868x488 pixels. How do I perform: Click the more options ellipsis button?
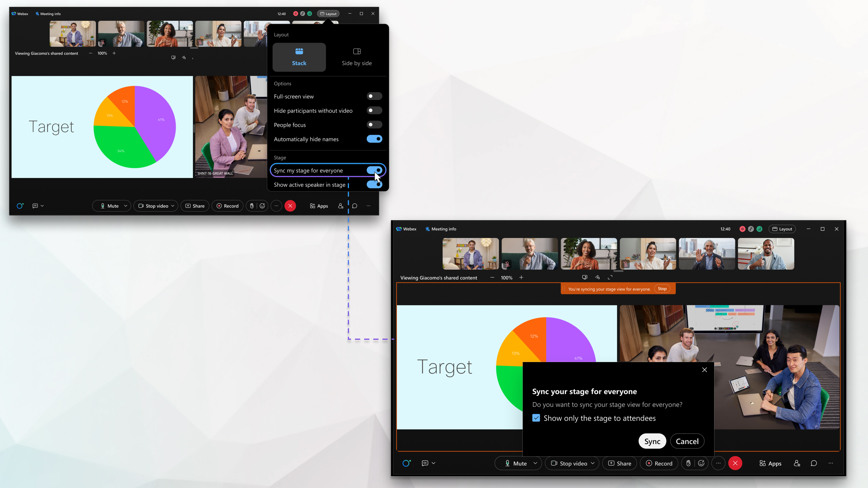(277, 205)
